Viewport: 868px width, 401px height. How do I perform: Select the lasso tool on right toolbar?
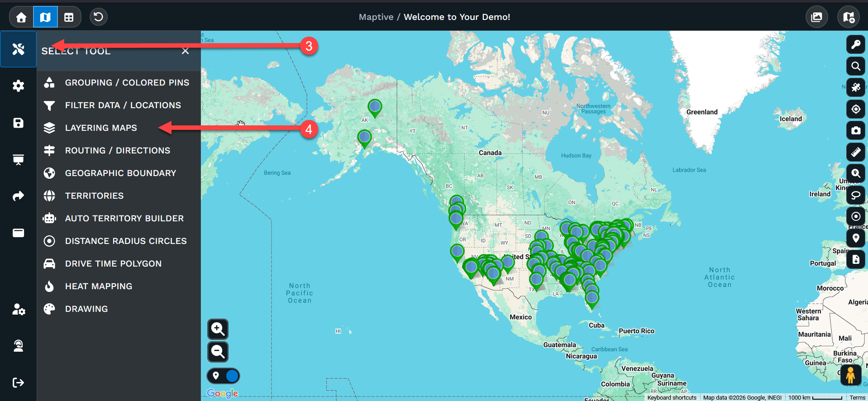855,195
